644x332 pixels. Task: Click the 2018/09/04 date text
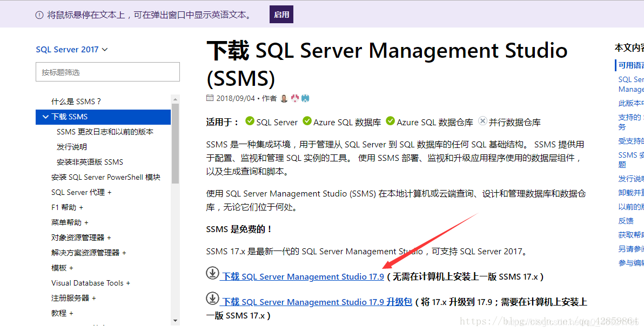click(x=236, y=98)
